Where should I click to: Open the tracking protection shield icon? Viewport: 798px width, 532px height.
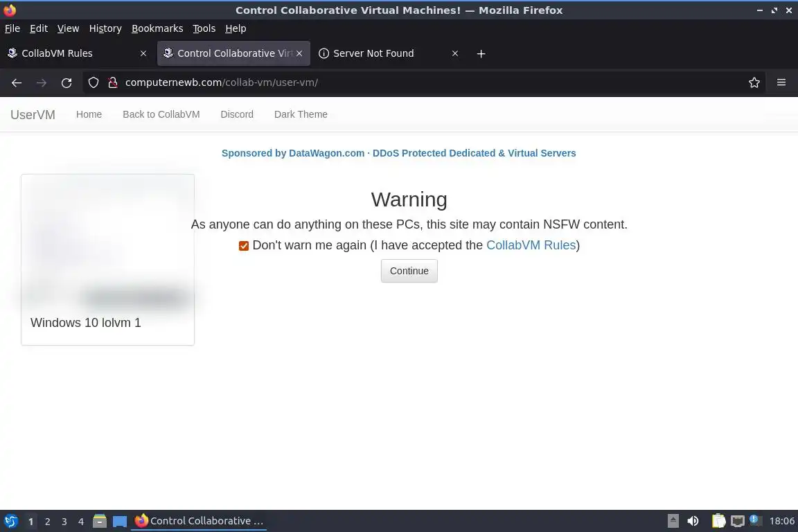pos(93,82)
